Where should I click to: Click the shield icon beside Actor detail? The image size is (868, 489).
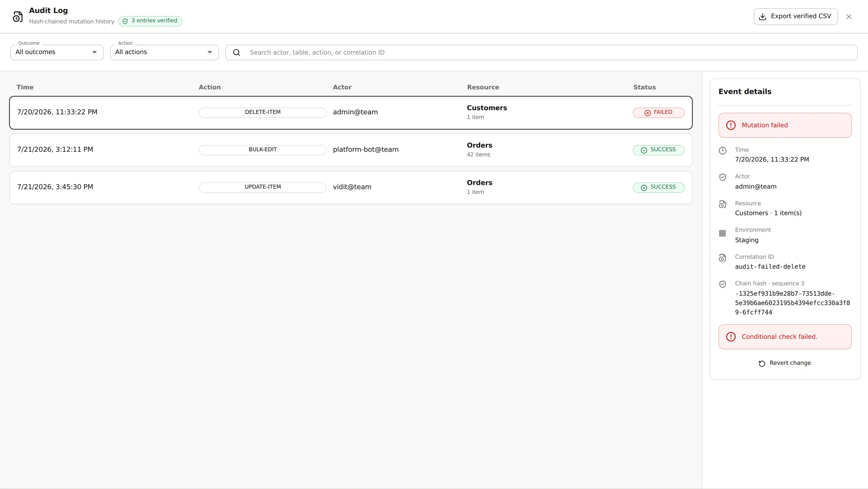723,177
